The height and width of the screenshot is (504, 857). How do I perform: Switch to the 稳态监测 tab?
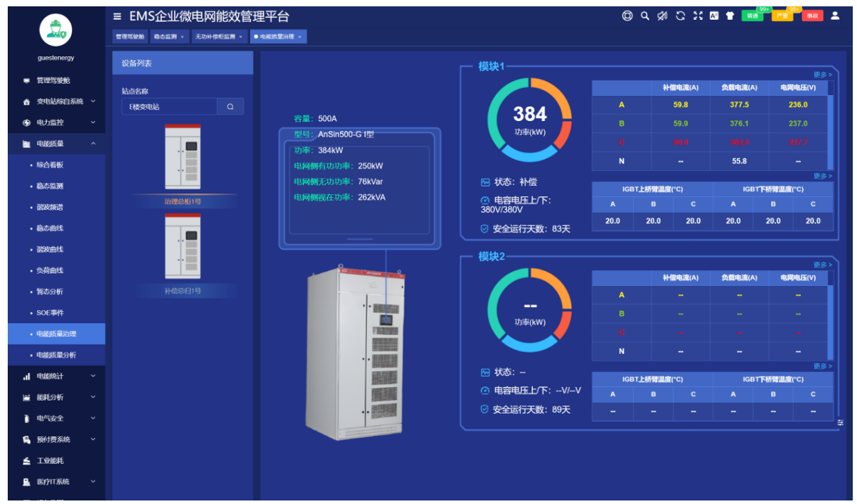click(168, 37)
